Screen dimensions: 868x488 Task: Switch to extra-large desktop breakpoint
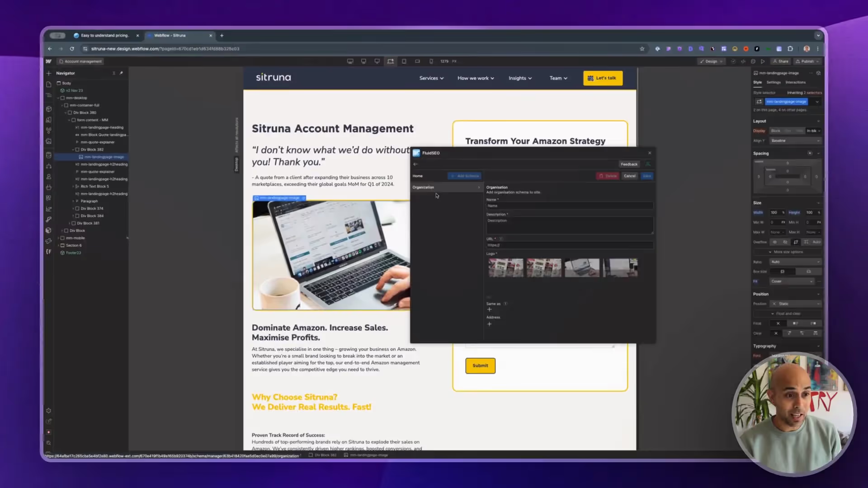pos(350,61)
